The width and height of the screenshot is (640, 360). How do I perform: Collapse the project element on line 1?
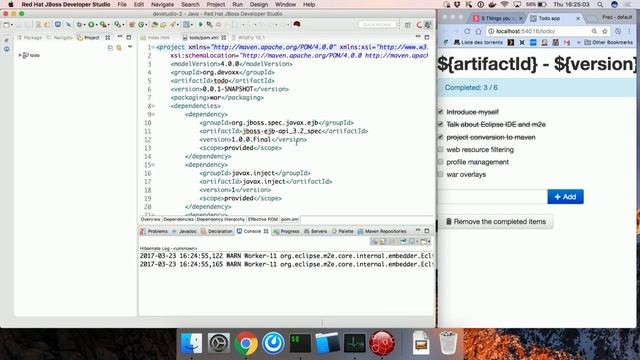pos(153,47)
